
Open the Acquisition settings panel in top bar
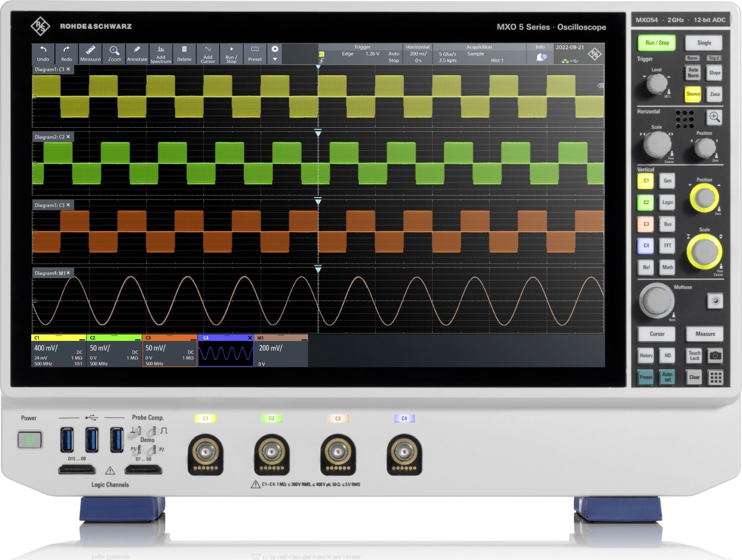(479, 54)
